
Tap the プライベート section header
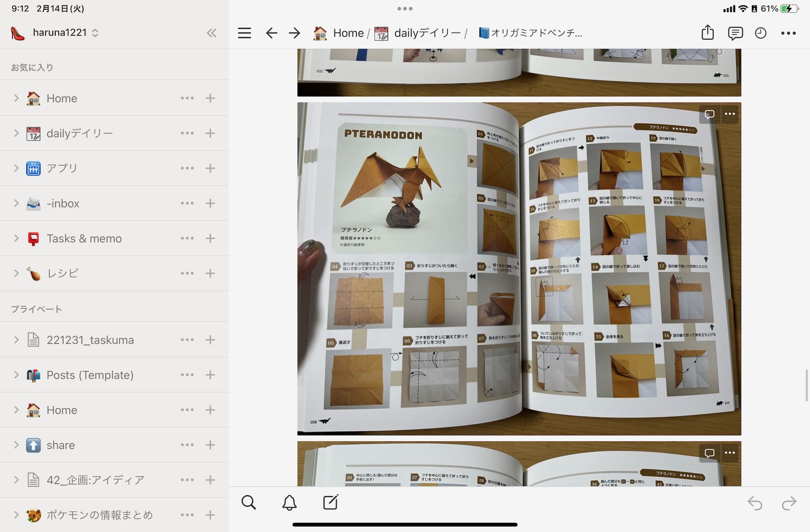point(36,309)
